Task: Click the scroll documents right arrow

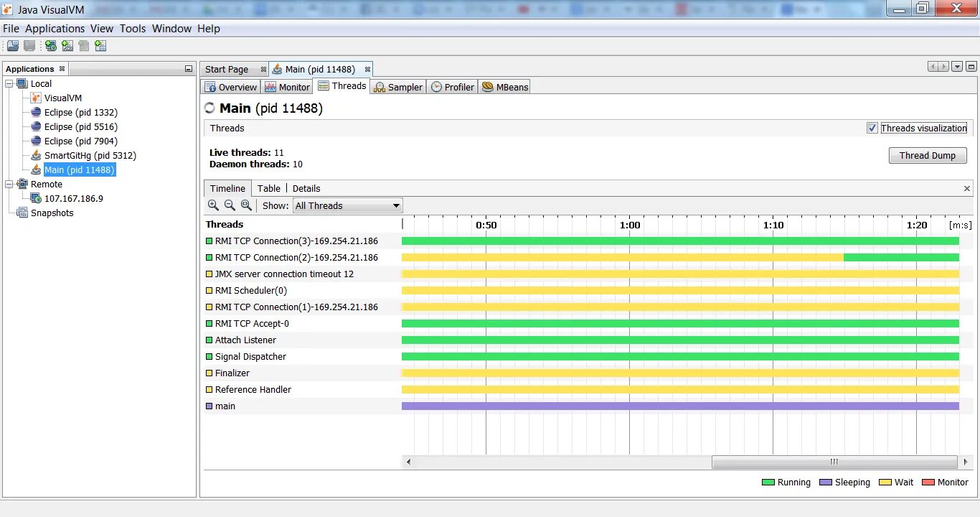Action: tap(944, 67)
